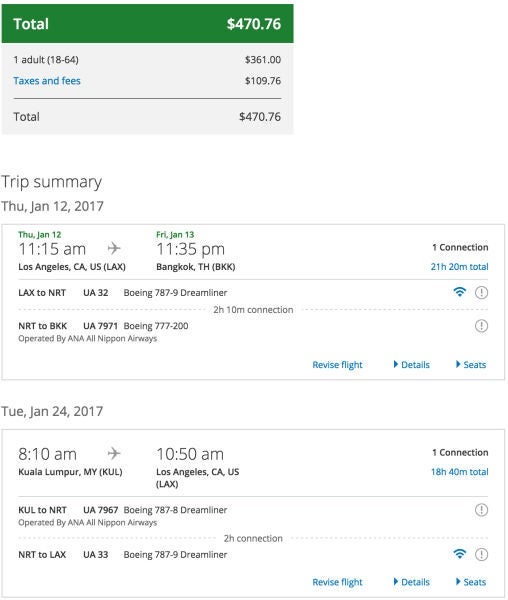Select the LAX to NRT segment row
This screenshot has width=508, height=600.
coord(253,293)
